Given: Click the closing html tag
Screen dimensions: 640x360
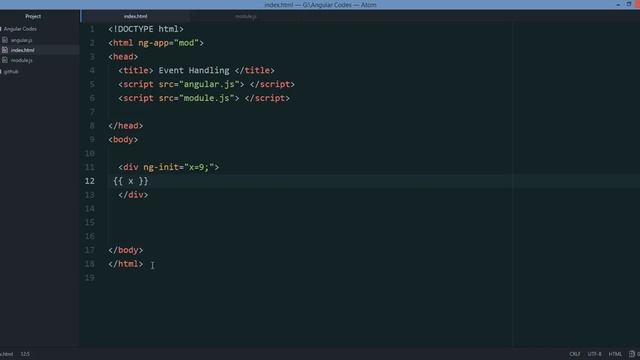Looking at the screenshot, I should click(126, 264).
